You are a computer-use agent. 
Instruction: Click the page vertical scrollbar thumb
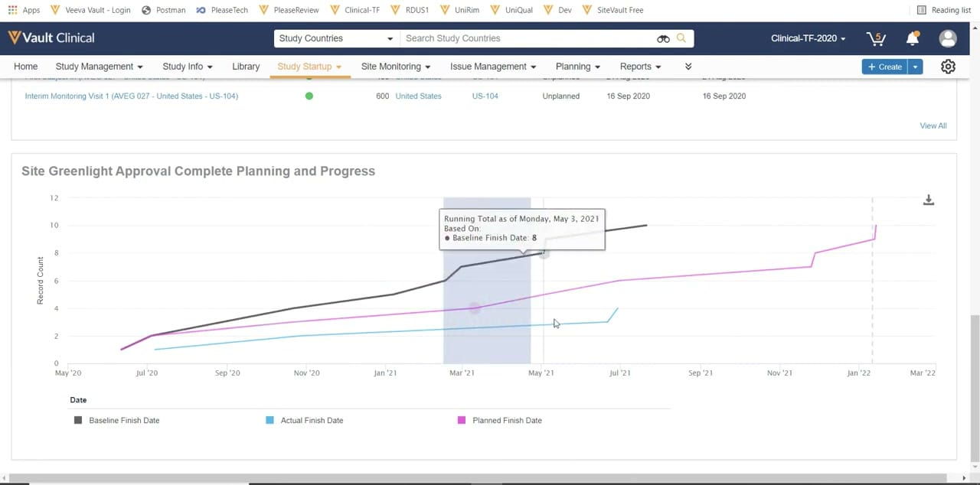pyautogui.click(x=974, y=388)
